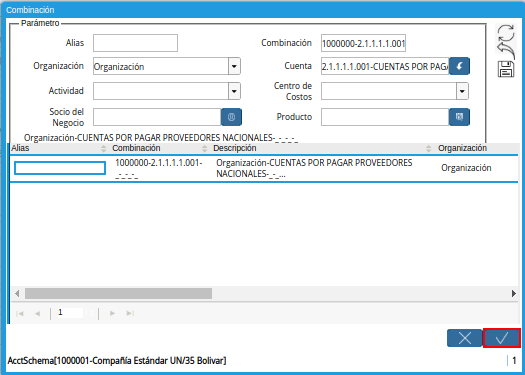This screenshot has height=375, width=525.
Task: Click the refresh arrows icon
Action: (x=506, y=33)
